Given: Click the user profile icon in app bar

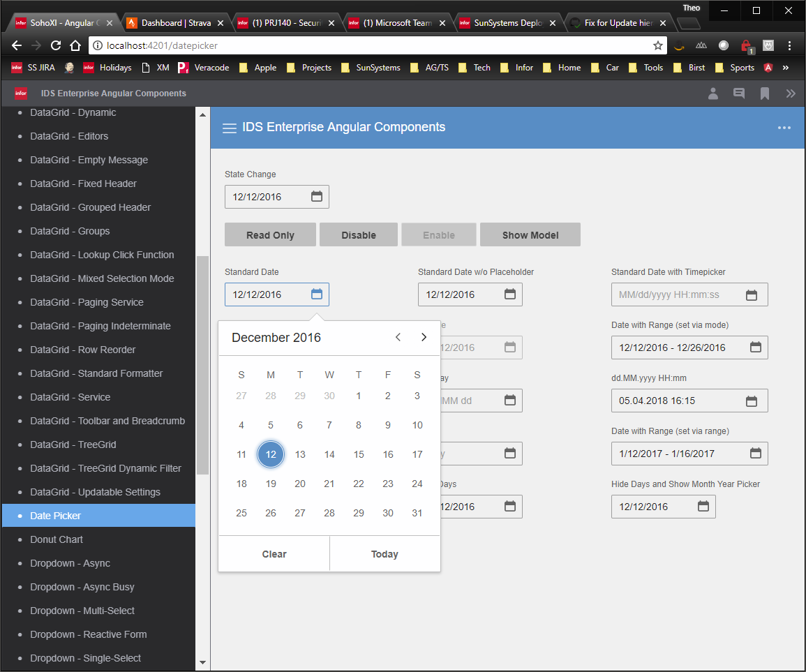Looking at the screenshot, I should click(713, 93).
